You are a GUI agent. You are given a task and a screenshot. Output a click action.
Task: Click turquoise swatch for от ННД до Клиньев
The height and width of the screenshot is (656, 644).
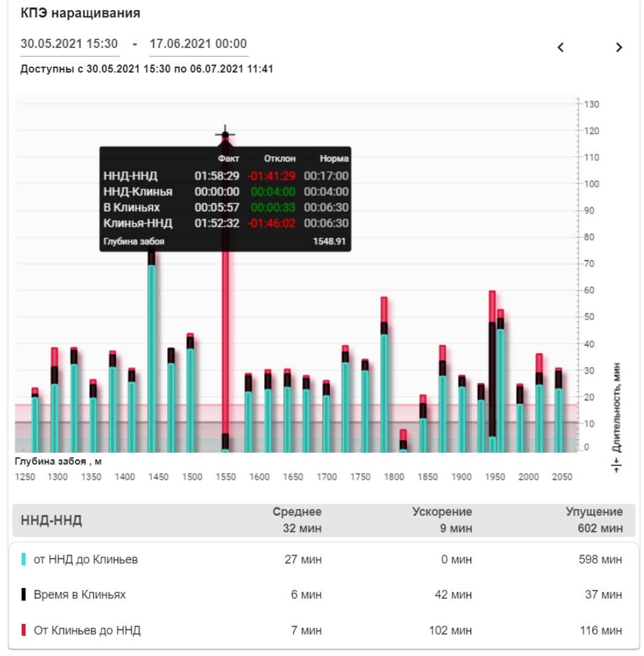(x=24, y=560)
